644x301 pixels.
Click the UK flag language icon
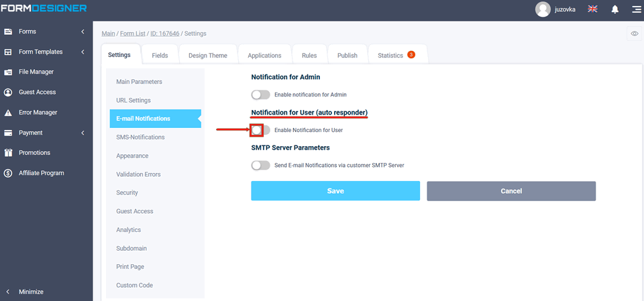point(593,9)
